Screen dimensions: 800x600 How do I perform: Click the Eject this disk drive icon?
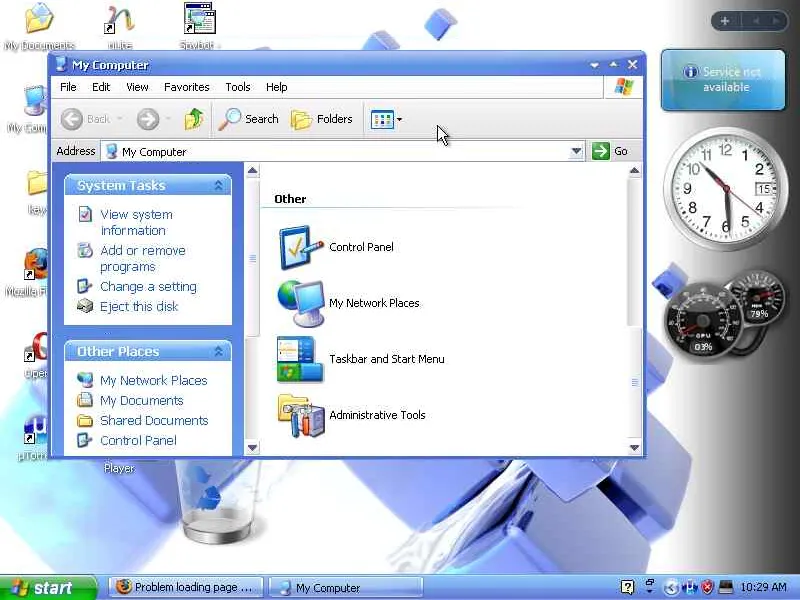tap(85, 306)
